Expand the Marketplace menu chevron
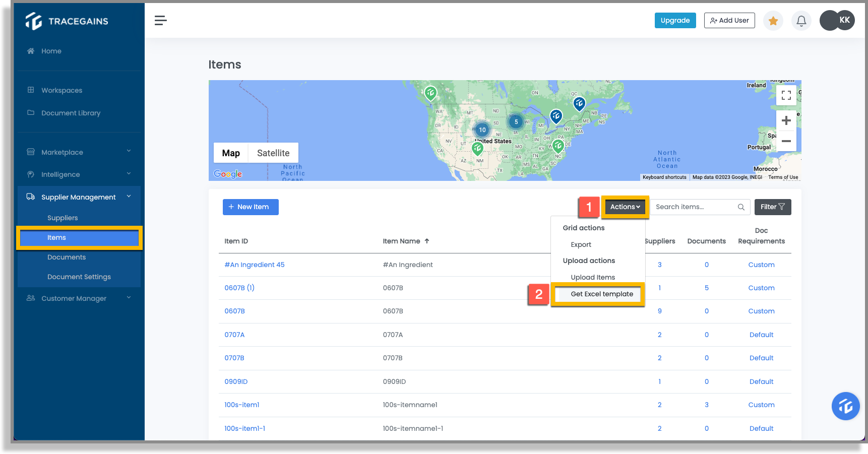The image size is (868, 454). tap(129, 151)
